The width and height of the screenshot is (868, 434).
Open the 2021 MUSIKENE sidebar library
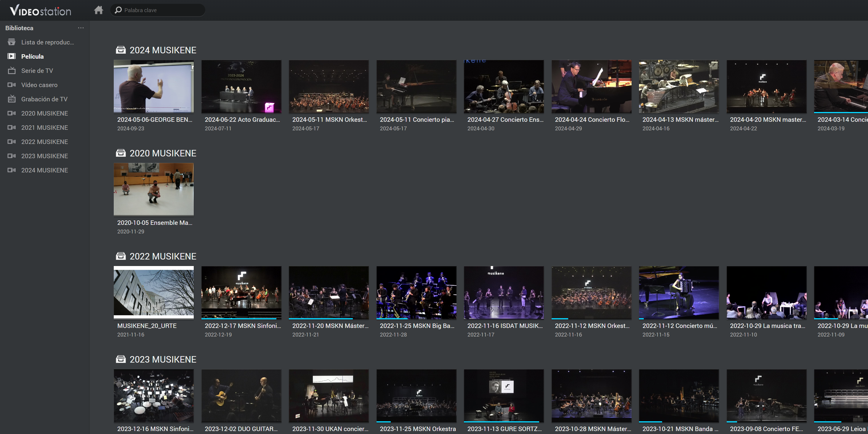click(44, 128)
